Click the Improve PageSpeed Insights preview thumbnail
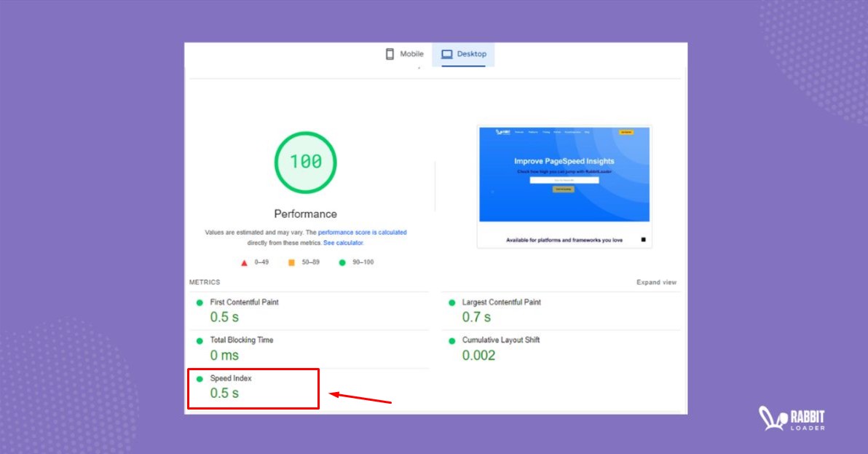The image size is (868, 454). [564, 179]
